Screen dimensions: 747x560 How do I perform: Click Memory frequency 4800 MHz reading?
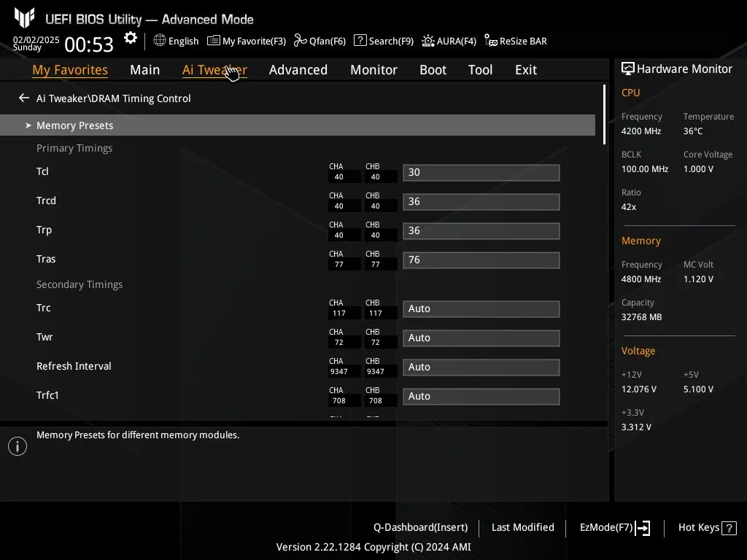(641, 279)
